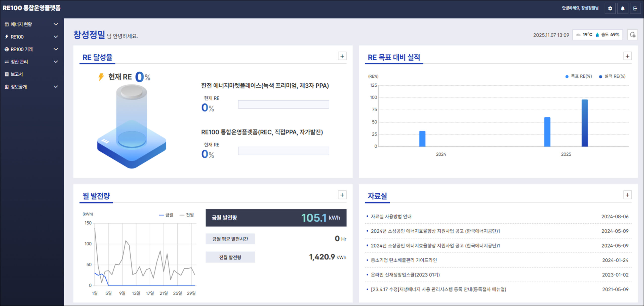Click the notification bell icon
Screen dimensions: 644x306
point(623,8)
